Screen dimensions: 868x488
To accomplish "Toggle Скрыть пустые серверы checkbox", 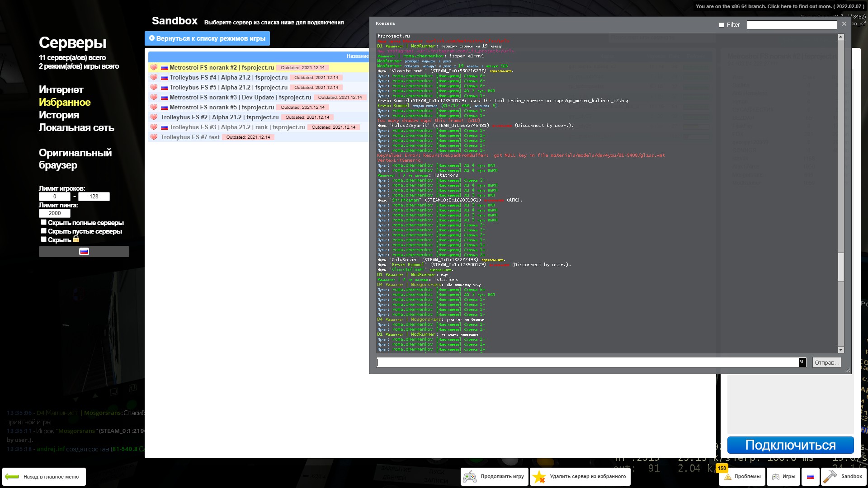I will click(x=43, y=231).
